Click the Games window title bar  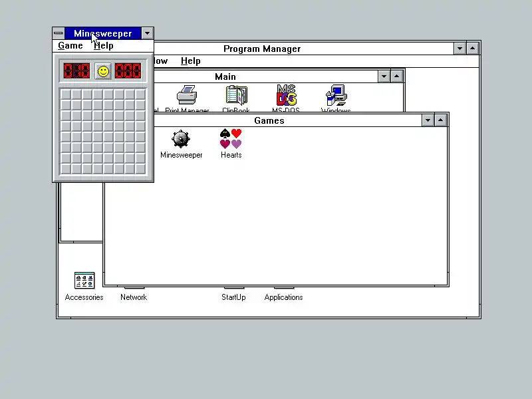288,120
